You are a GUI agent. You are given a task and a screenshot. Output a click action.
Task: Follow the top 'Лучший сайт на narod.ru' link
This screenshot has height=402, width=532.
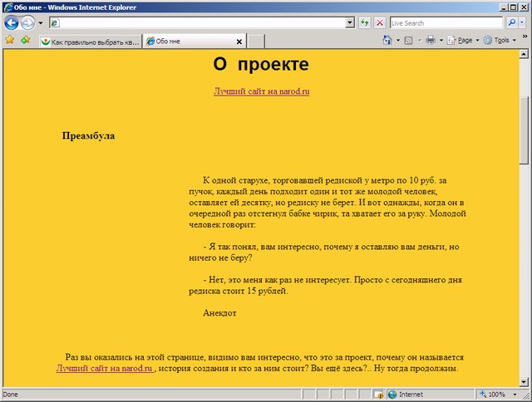[x=261, y=91]
